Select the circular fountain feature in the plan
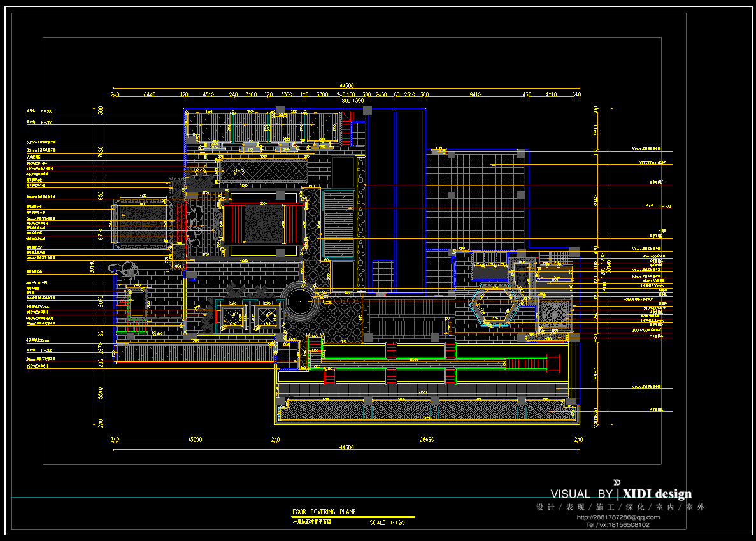 [x=299, y=303]
